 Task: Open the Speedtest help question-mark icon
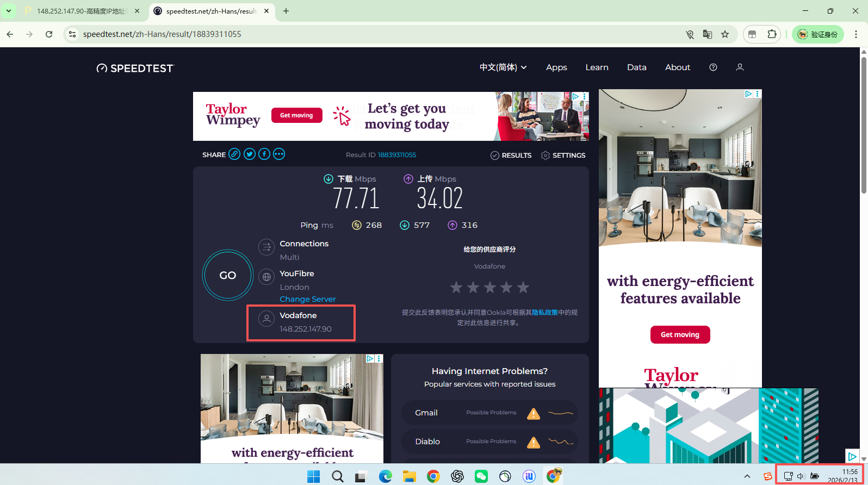click(x=713, y=67)
